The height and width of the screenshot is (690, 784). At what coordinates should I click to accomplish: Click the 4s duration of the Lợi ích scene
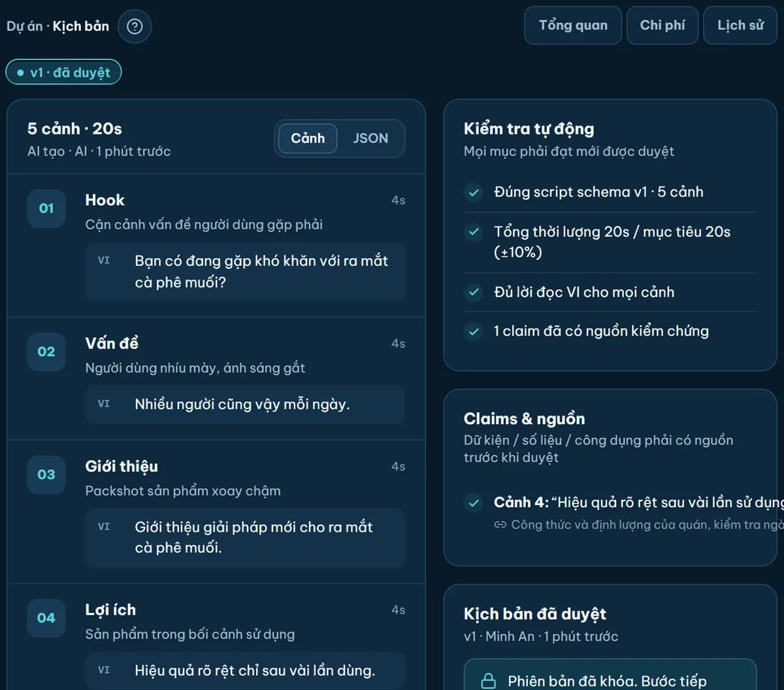(x=399, y=610)
